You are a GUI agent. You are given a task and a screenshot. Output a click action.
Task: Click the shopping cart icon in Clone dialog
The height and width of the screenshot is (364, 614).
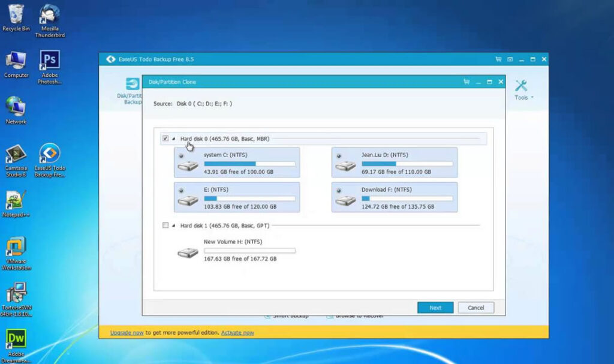coord(466,82)
